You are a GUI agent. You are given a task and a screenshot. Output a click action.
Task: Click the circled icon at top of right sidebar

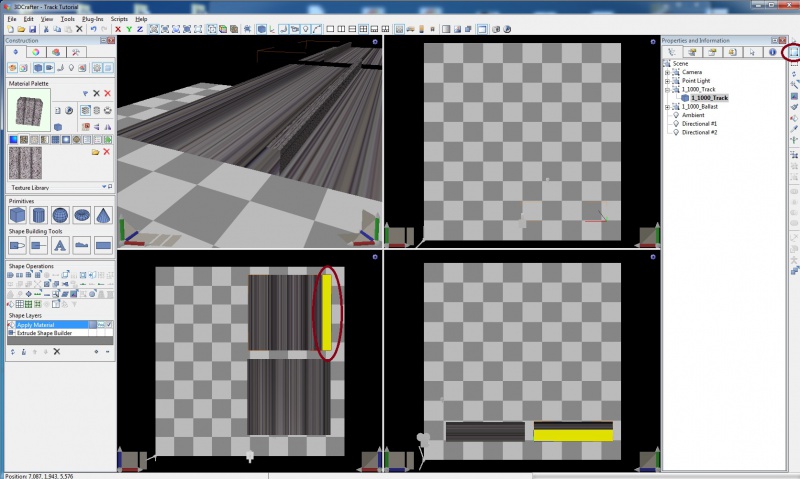click(794, 52)
